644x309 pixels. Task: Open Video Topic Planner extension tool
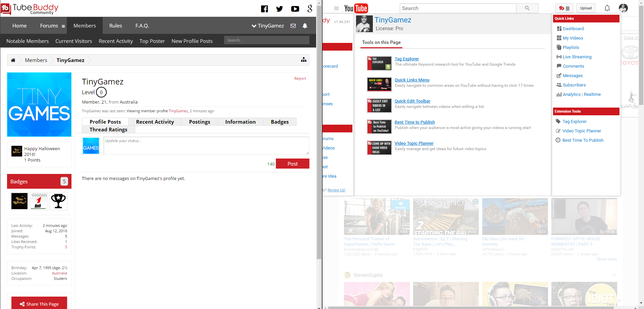[x=582, y=131]
